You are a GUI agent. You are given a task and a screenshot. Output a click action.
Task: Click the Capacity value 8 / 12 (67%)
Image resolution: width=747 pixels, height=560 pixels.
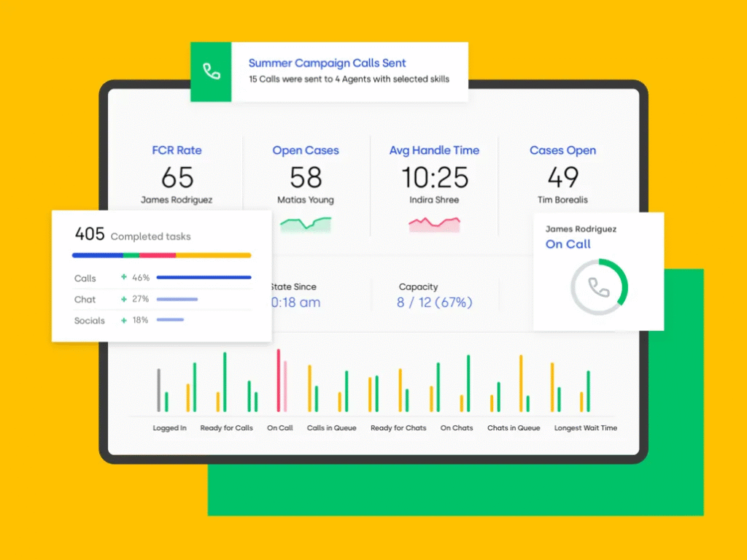[x=434, y=302]
